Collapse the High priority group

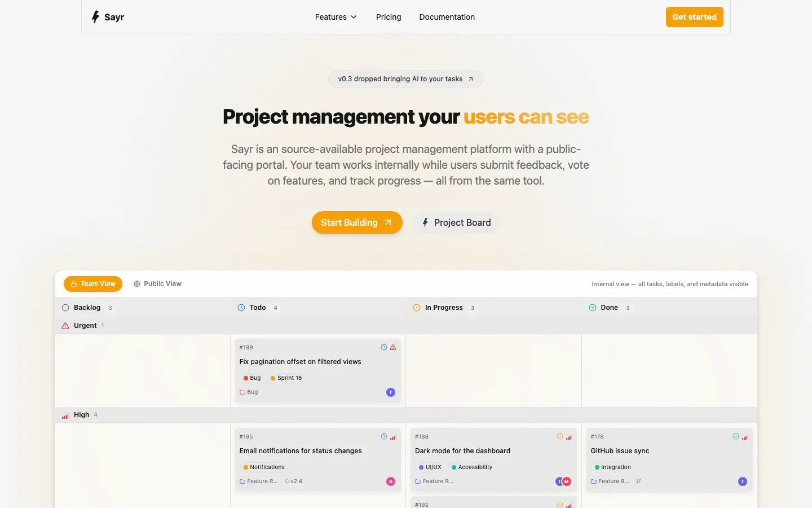pyautogui.click(x=406, y=415)
